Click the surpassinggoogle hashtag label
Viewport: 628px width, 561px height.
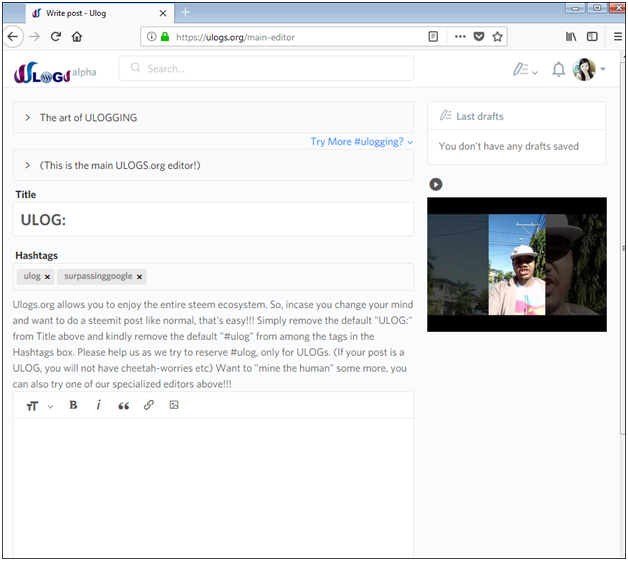coord(98,276)
